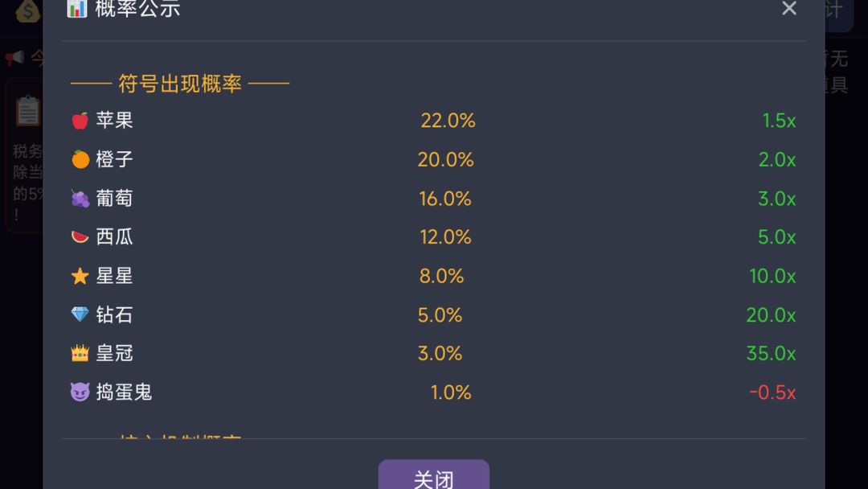The height and width of the screenshot is (489, 868).
Task: Click the bar chart icon beside 概率公示
Action: coord(77,9)
